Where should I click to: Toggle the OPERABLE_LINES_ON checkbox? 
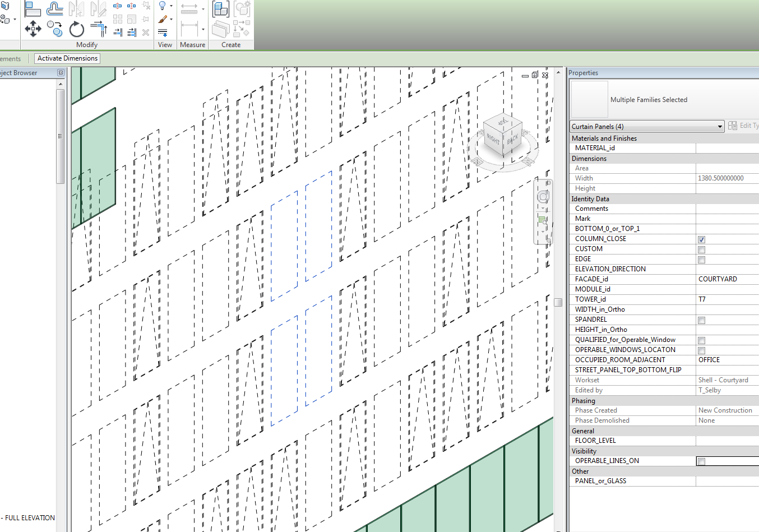click(701, 461)
